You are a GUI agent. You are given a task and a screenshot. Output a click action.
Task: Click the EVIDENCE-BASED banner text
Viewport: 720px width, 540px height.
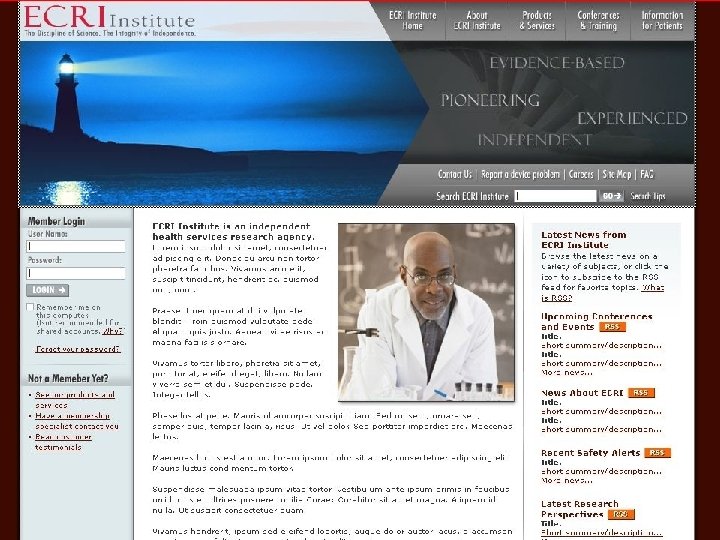[557, 63]
